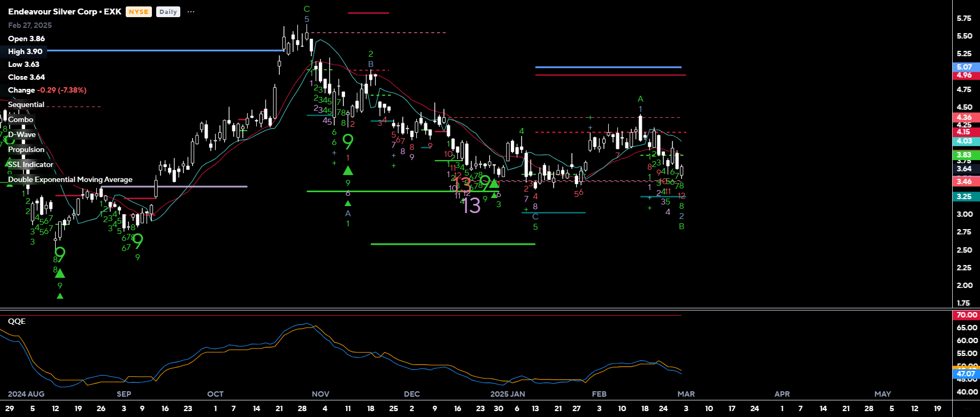Select the Combo indicator label

pos(21,119)
